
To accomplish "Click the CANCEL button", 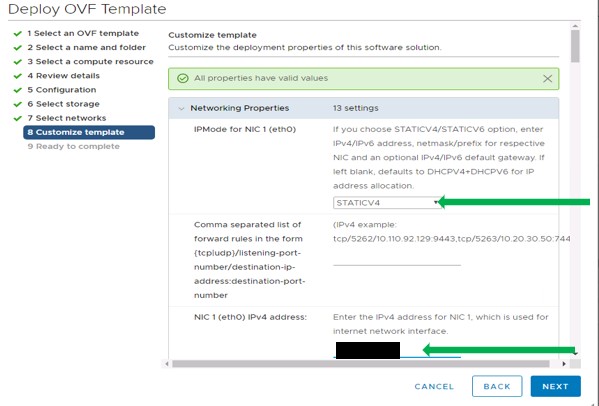I will click(x=434, y=387).
